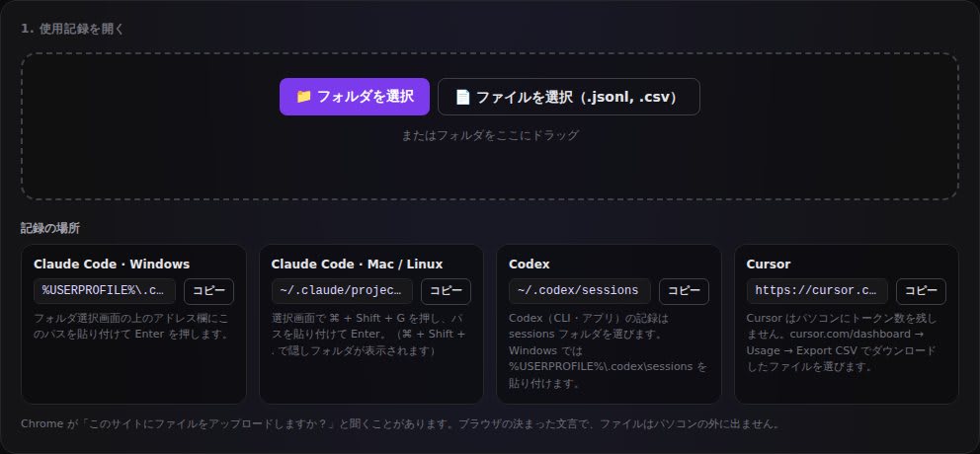Click the Claude Code · Mac / Linux card title
This screenshot has height=454, width=980.
(x=357, y=265)
